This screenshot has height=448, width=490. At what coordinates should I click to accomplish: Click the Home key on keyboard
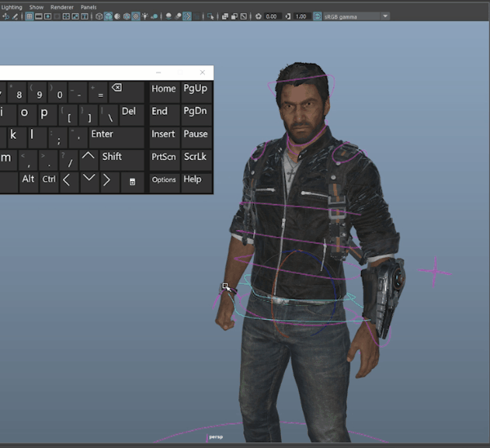coord(164,92)
